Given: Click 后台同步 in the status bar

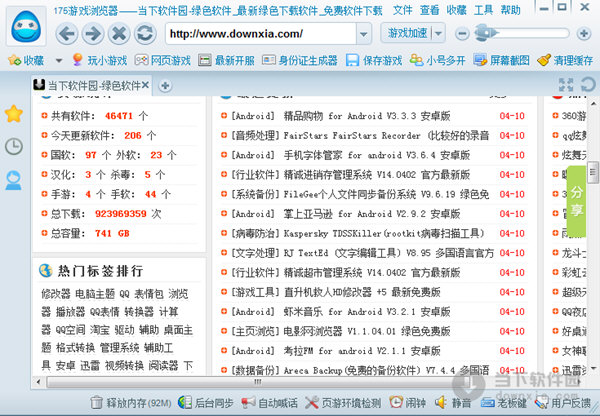Looking at the screenshot, I should pos(206,402).
